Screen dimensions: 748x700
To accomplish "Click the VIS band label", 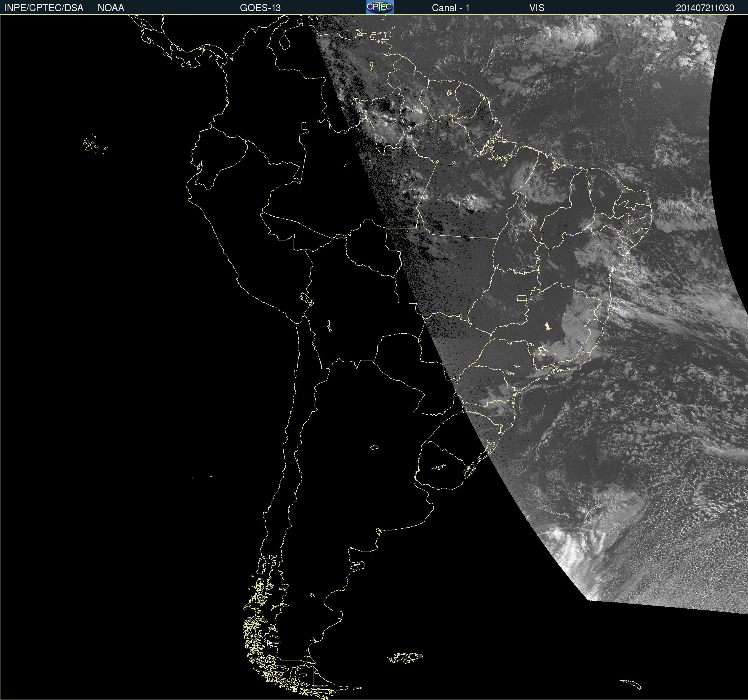I will coord(537,8).
